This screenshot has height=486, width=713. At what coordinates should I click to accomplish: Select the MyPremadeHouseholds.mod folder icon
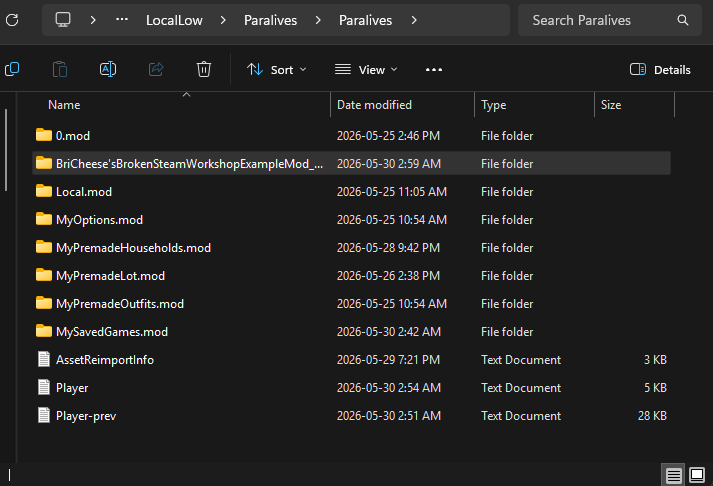click(x=44, y=247)
